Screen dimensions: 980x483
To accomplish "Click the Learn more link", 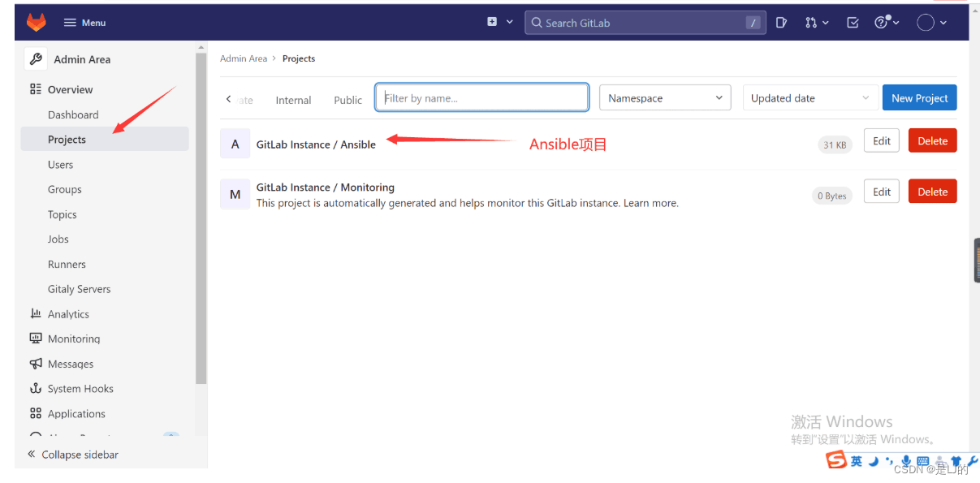I will pos(650,203).
